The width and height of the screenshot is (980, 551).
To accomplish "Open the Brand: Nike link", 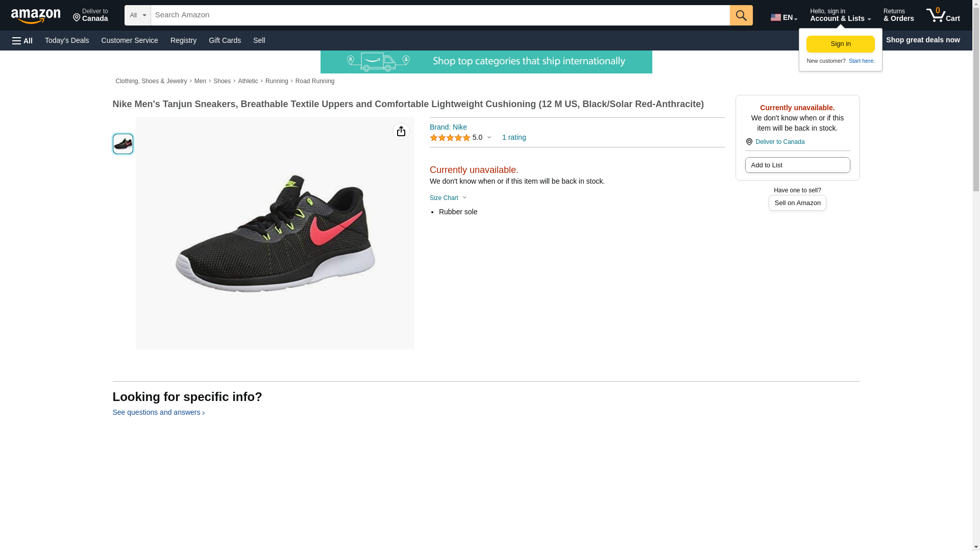I will 448,127.
